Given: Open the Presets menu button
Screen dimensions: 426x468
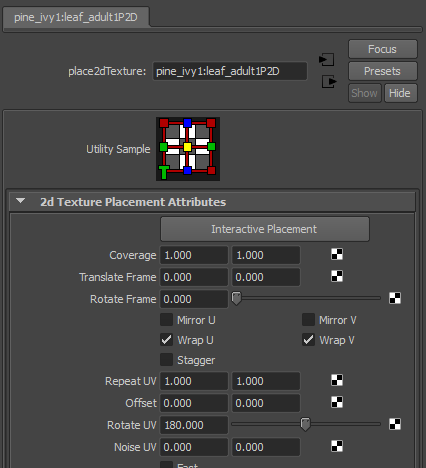Looking at the screenshot, I should pos(383,71).
